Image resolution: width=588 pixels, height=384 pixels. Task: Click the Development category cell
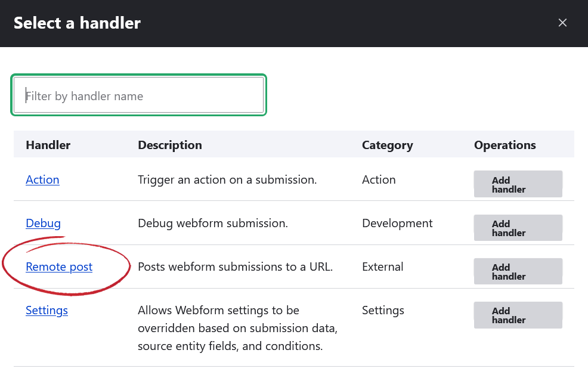pos(397,224)
